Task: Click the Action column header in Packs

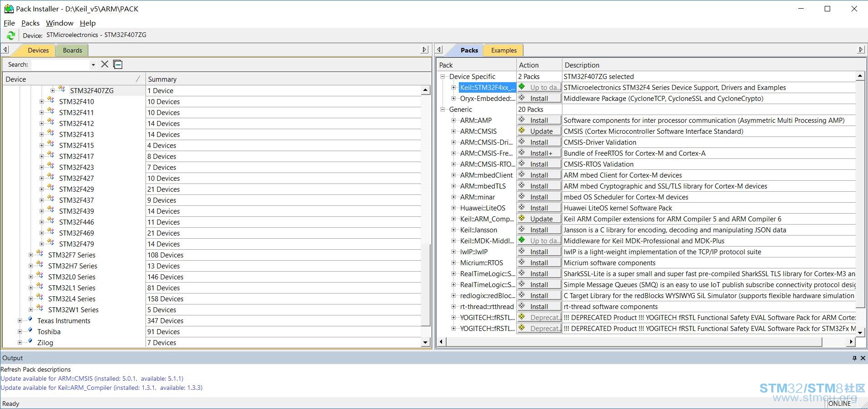Action: pos(539,65)
